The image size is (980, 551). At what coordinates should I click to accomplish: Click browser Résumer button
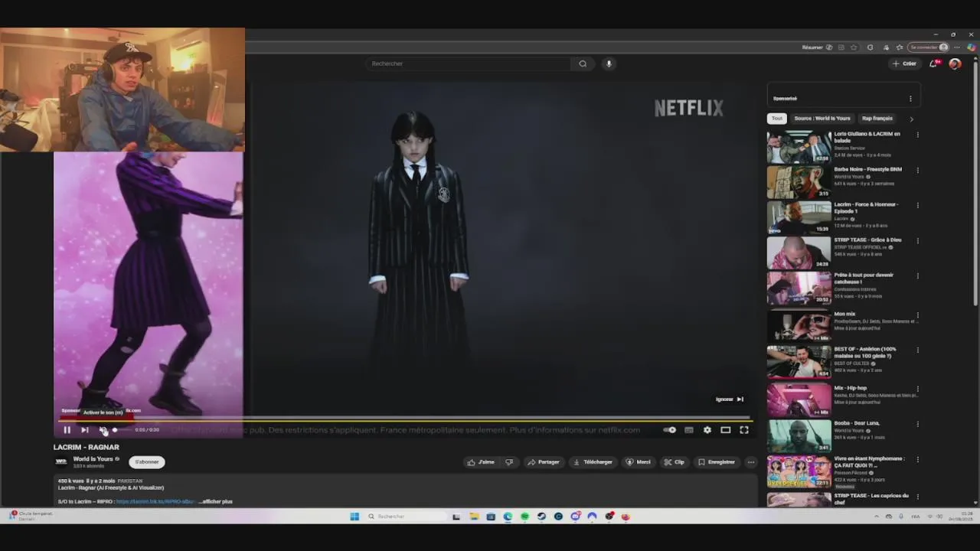tap(817, 47)
